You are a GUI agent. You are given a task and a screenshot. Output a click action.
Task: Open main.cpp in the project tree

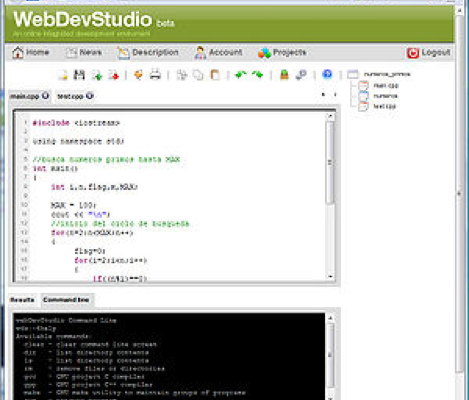[386, 86]
